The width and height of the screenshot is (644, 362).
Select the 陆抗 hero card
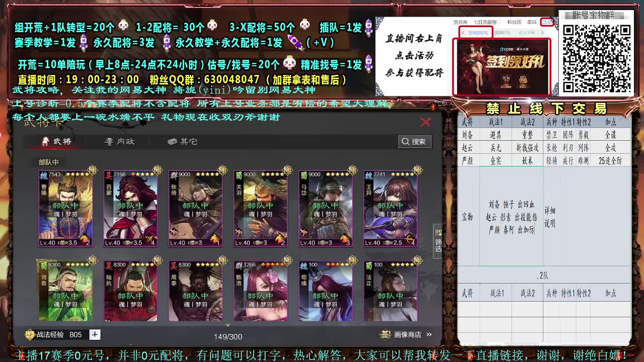point(130,291)
